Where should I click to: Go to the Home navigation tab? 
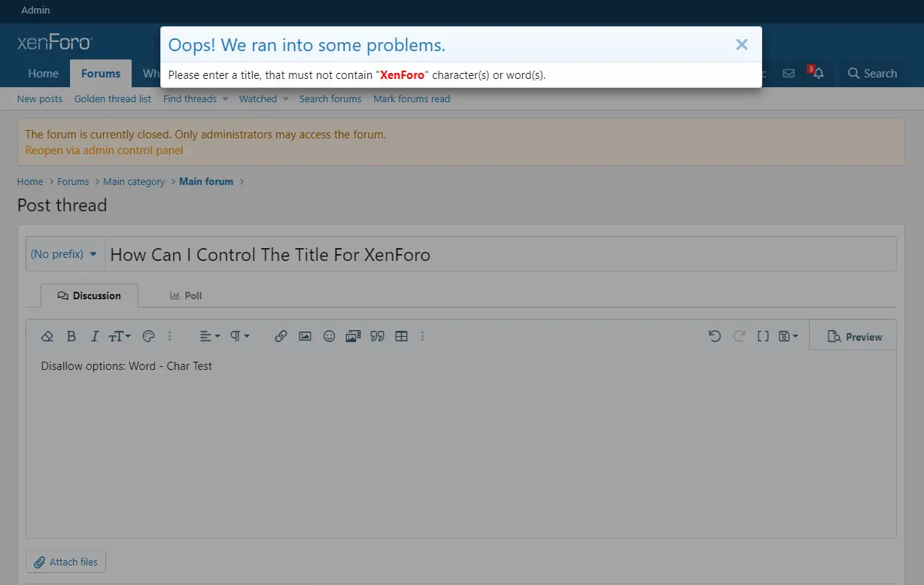43,74
